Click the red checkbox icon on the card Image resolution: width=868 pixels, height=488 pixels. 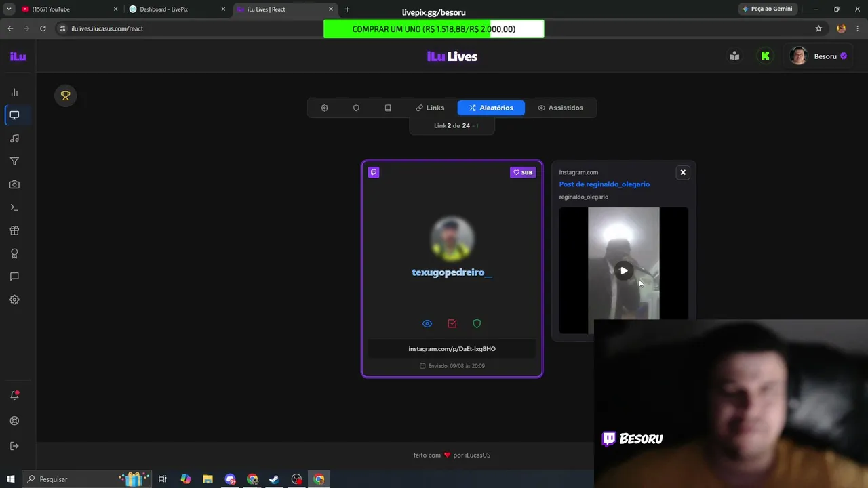pos(452,324)
